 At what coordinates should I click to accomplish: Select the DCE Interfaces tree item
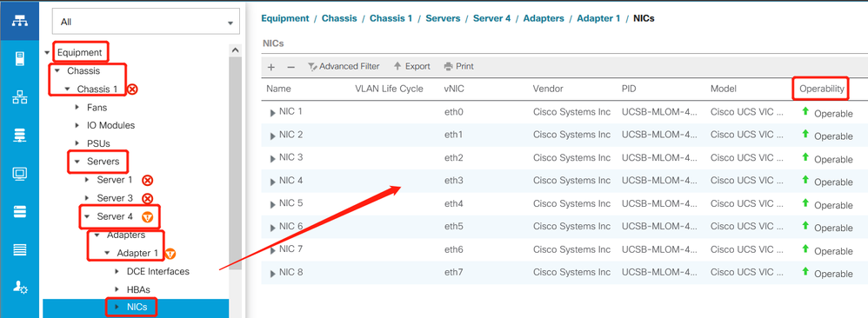pos(157,272)
